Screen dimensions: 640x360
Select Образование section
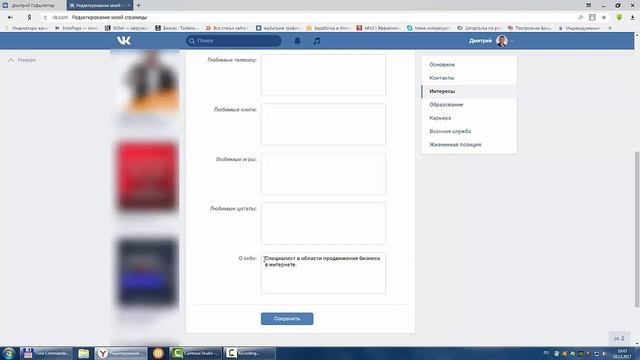pyautogui.click(x=469, y=104)
